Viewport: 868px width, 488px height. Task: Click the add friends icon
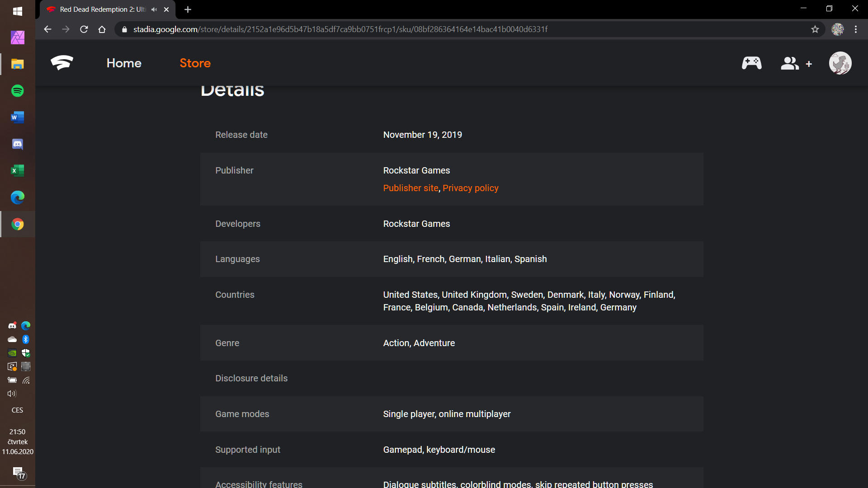click(796, 63)
